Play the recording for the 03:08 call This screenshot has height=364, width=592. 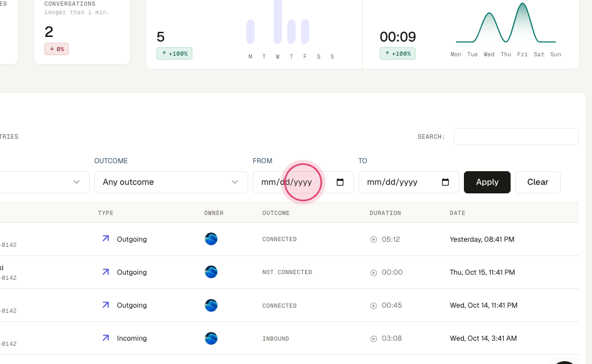pos(374,339)
